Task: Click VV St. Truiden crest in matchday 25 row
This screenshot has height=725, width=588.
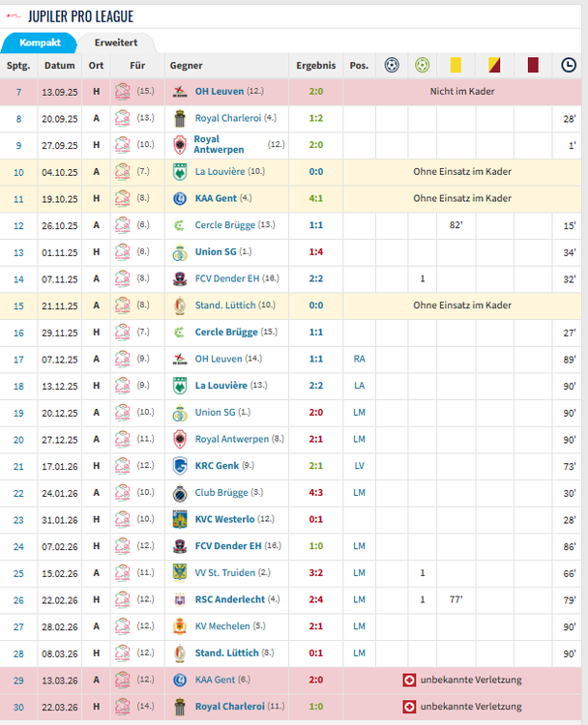Action: [180, 573]
